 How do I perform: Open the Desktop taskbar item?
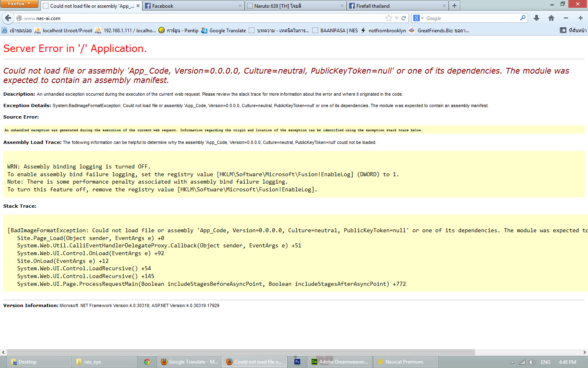tap(39, 362)
